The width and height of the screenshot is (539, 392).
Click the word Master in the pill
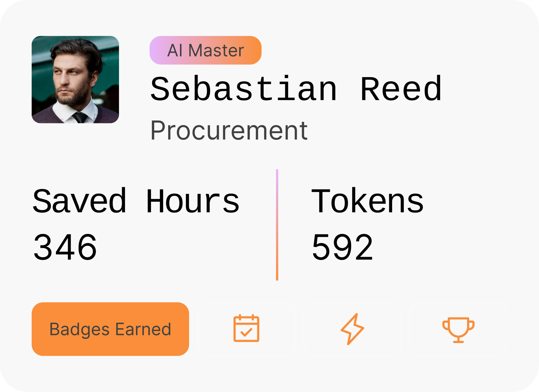point(216,50)
